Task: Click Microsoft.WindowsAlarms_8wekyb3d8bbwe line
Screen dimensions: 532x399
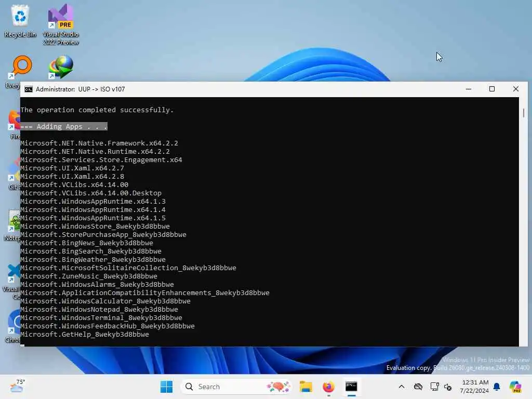Action: [97, 284]
